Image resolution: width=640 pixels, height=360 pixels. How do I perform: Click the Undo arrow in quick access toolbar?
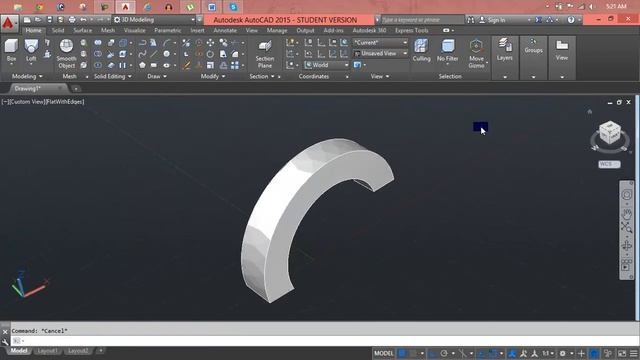coord(83,20)
